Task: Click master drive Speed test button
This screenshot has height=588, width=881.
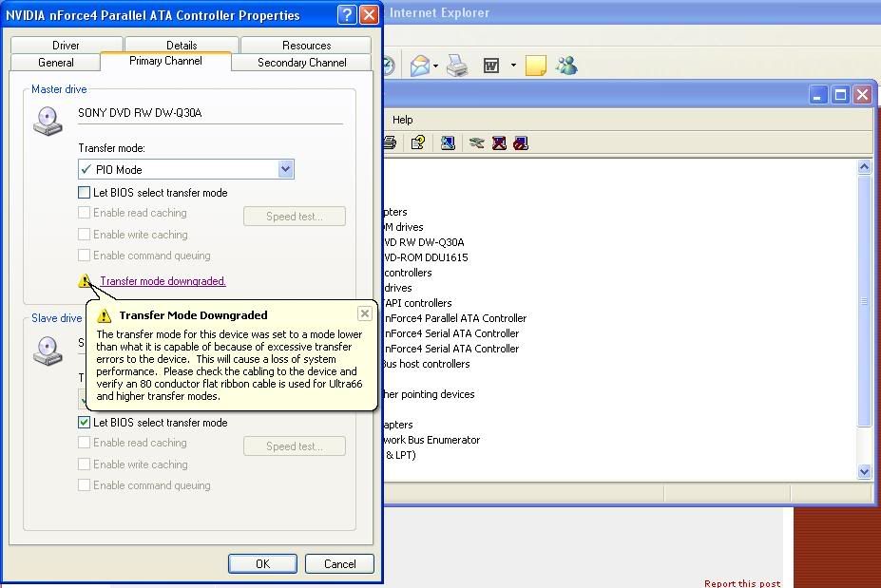Action: click(x=295, y=217)
